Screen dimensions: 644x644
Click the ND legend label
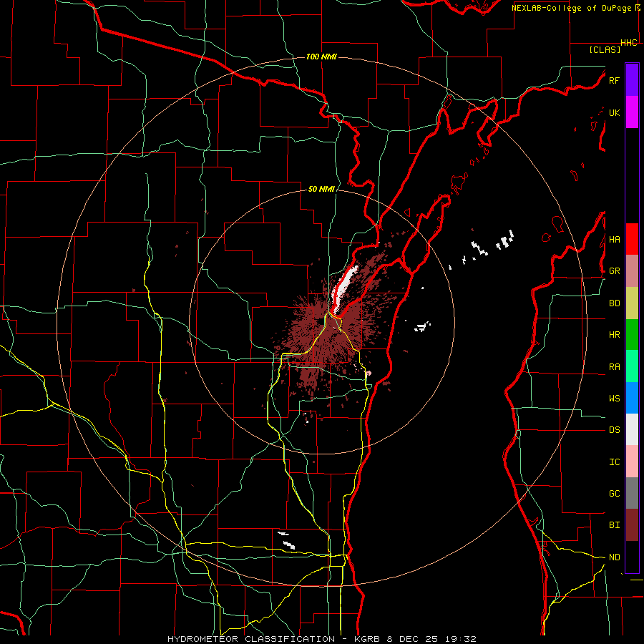[x=614, y=557]
